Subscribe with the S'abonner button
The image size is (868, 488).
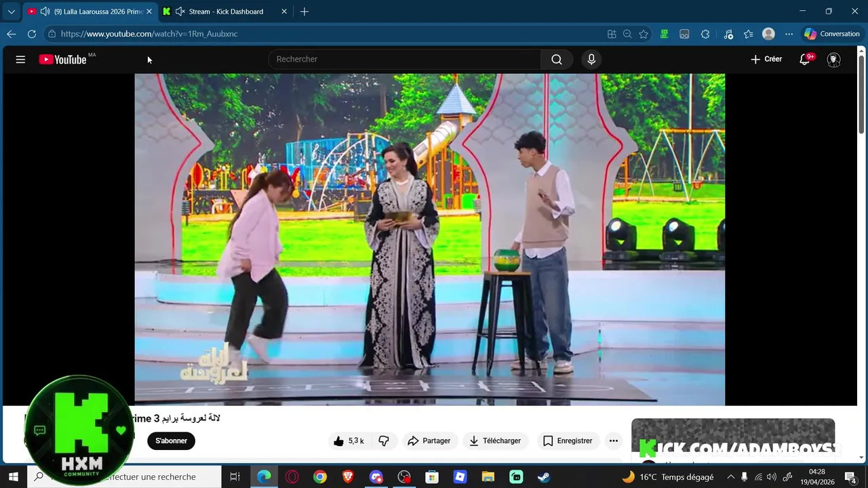tap(172, 441)
